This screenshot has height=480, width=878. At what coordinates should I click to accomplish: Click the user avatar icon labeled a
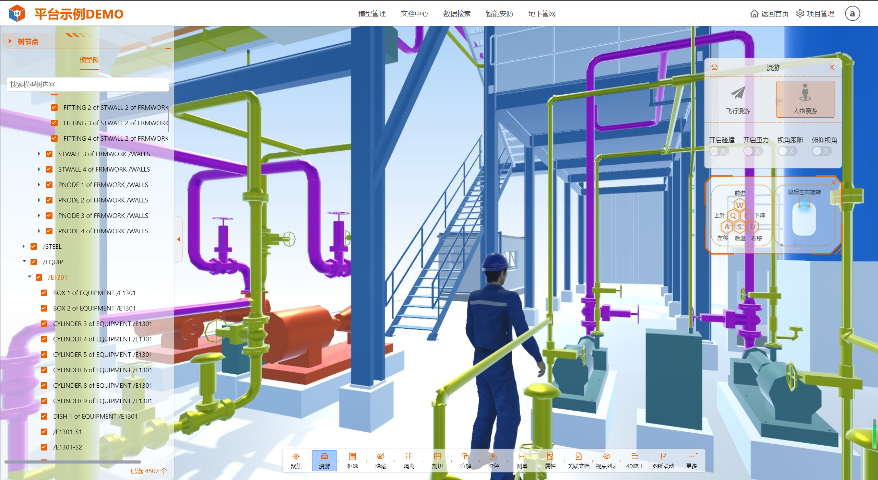(852, 14)
